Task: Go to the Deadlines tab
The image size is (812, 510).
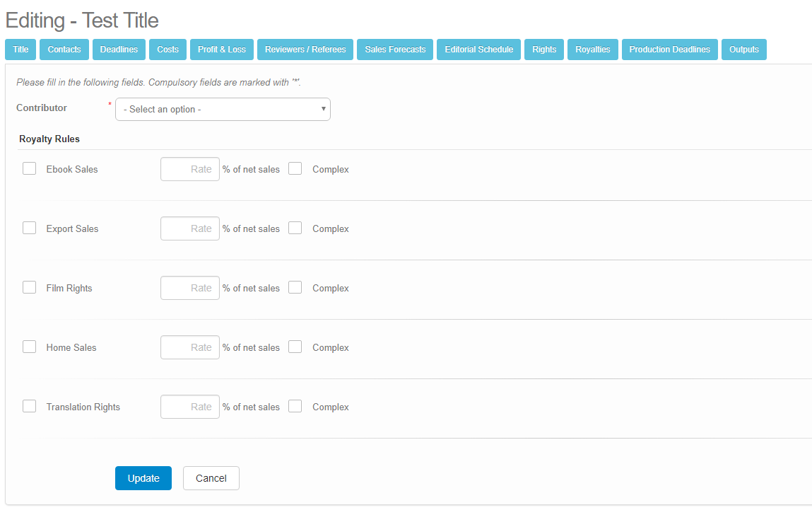Action: tap(119, 50)
